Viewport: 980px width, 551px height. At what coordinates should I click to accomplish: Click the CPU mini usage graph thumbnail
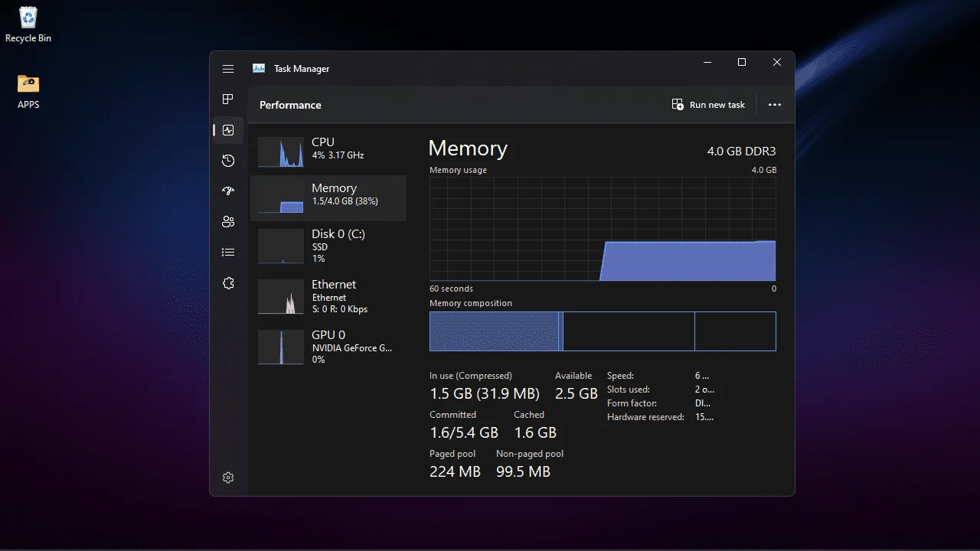pyautogui.click(x=281, y=152)
